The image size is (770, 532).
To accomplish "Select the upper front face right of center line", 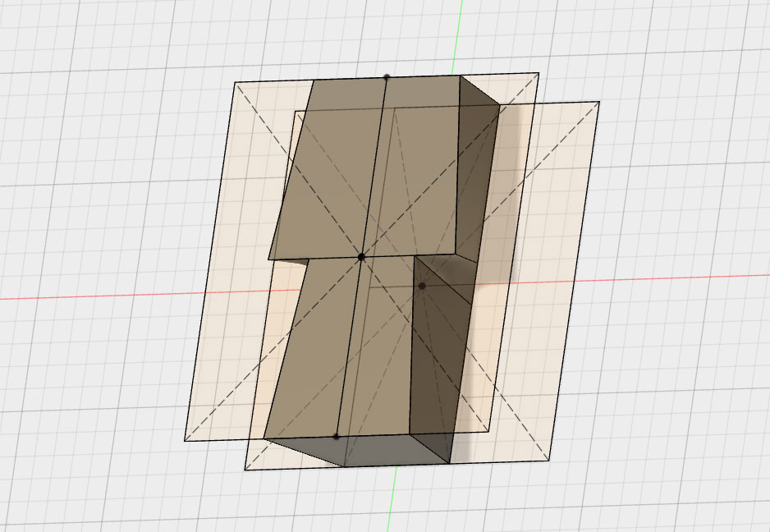I will [419, 164].
